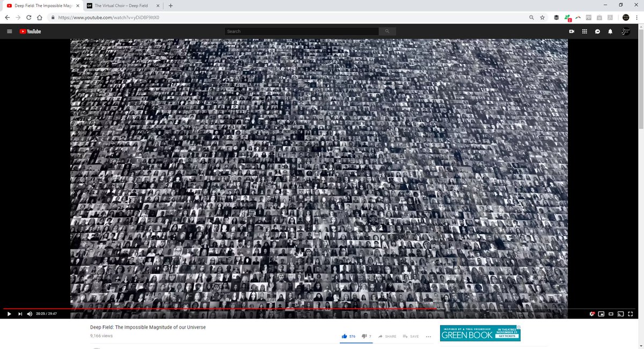Go forward in browser history
The height and width of the screenshot is (349, 644).
[18, 17]
